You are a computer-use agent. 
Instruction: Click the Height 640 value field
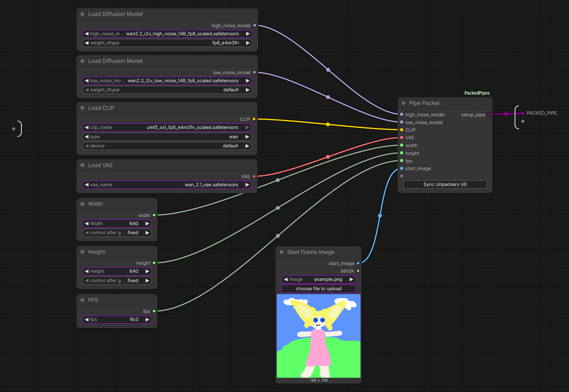click(117, 271)
